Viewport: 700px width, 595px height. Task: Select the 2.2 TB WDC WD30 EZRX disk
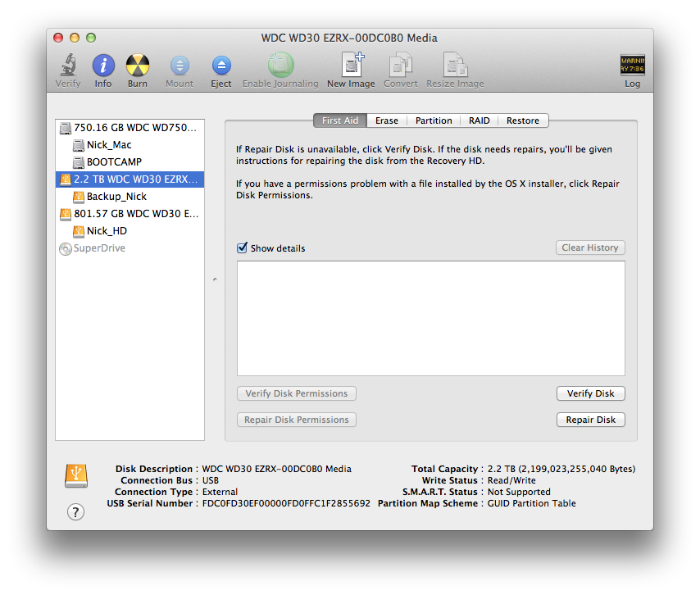pos(130,179)
